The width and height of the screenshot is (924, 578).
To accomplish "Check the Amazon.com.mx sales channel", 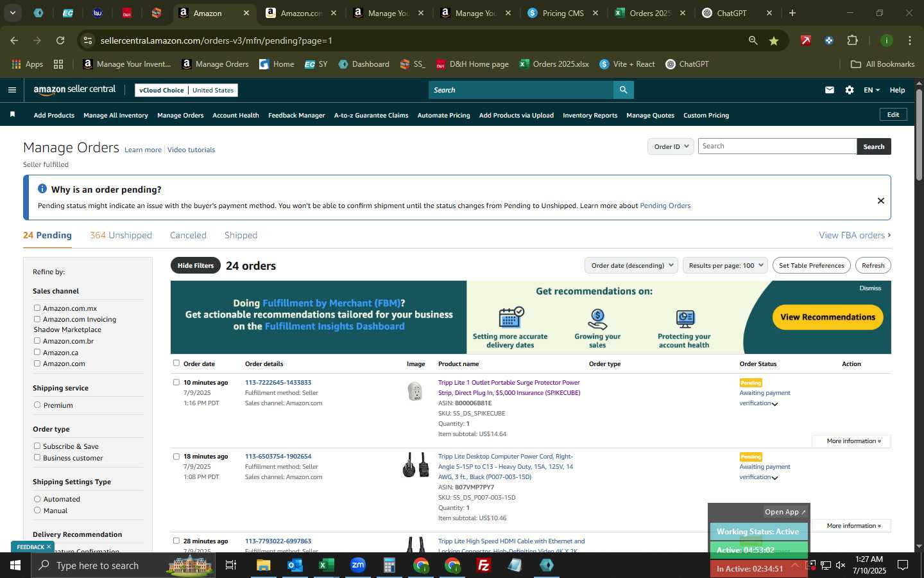I will coord(37,308).
